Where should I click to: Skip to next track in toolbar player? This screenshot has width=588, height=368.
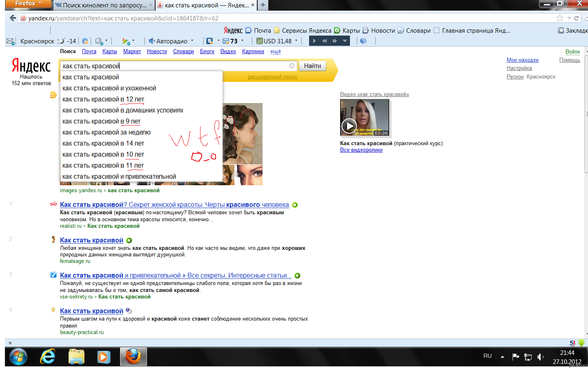(x=335, y=41)
